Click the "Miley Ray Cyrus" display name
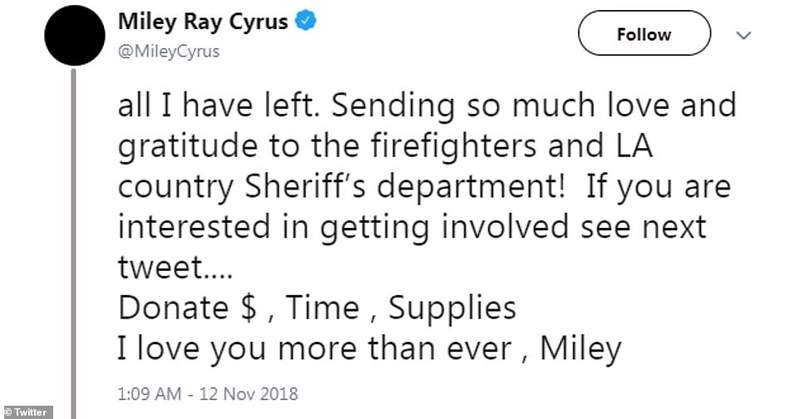This screenshot has width=800, height=419. point(203,23)
